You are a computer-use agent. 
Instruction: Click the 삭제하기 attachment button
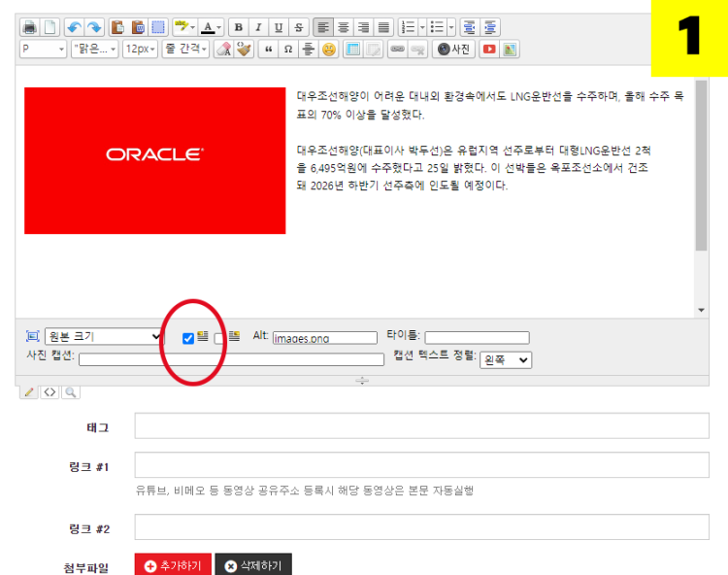coord(252,565)
